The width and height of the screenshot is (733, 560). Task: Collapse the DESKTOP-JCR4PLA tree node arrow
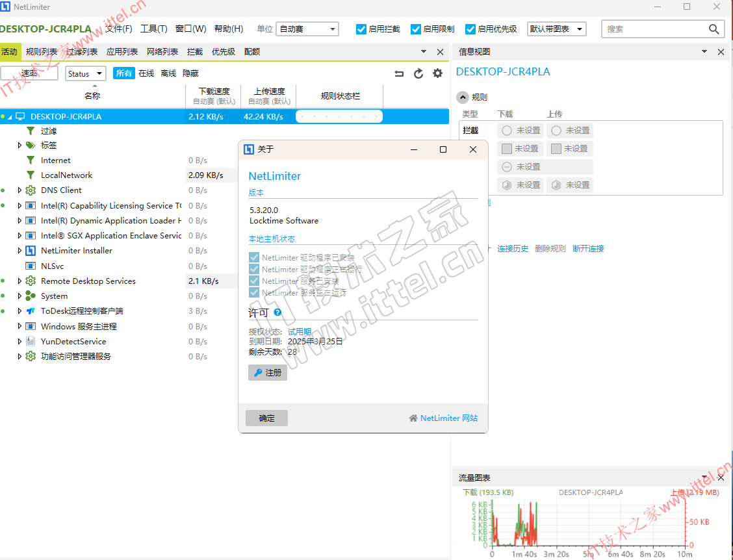click(x=10, y=117)
